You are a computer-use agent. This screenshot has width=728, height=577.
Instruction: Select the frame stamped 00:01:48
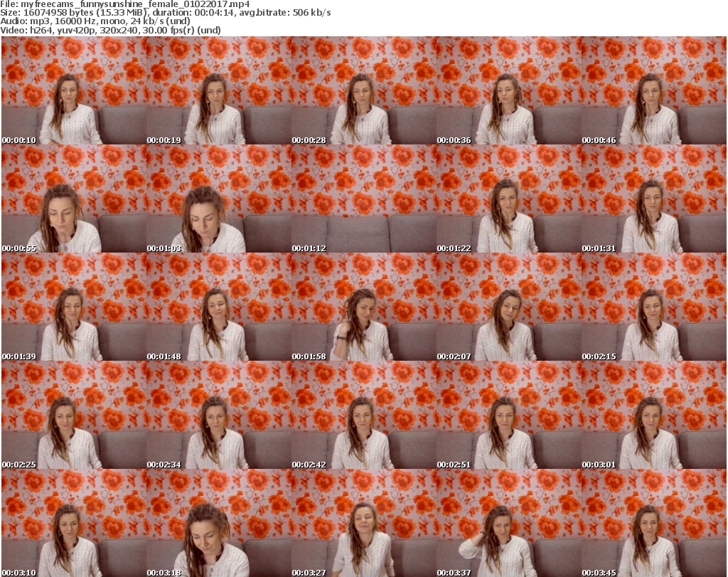pos(219,307)
